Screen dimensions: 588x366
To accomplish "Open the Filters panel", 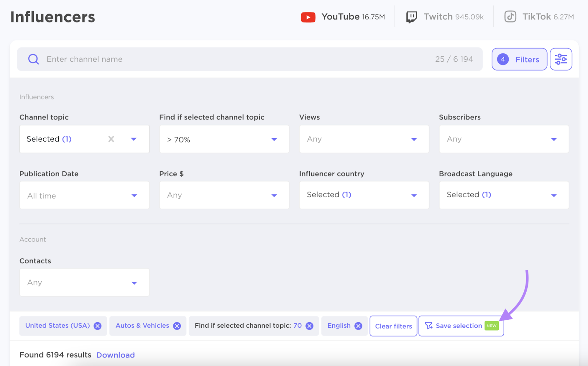I will pos(519,59).
